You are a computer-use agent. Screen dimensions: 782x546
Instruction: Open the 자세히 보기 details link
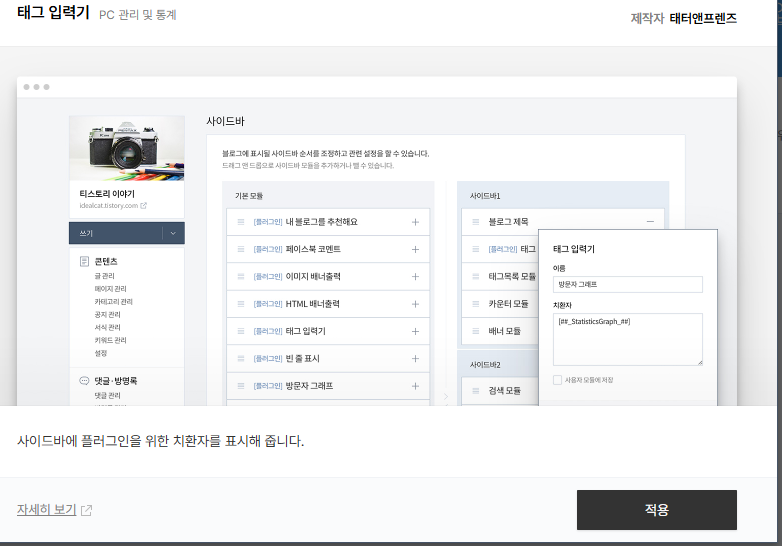46,510
